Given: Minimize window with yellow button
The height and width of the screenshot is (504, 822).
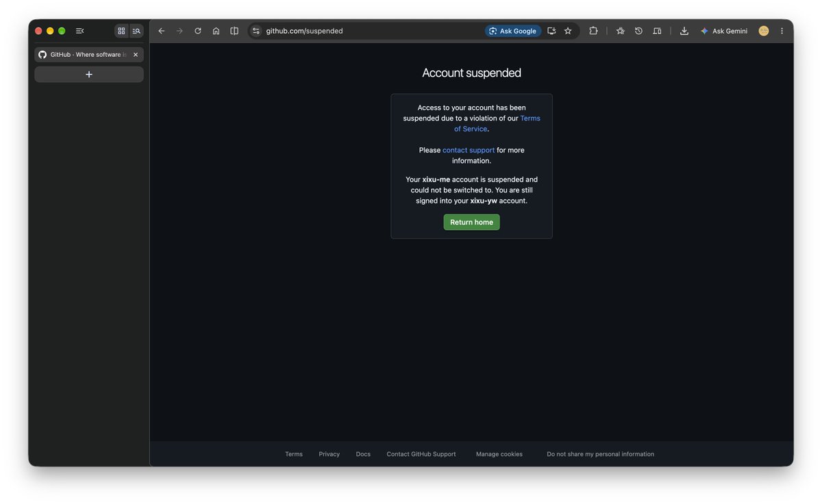Looking at the screenshot, I should [x=50, y=31].
